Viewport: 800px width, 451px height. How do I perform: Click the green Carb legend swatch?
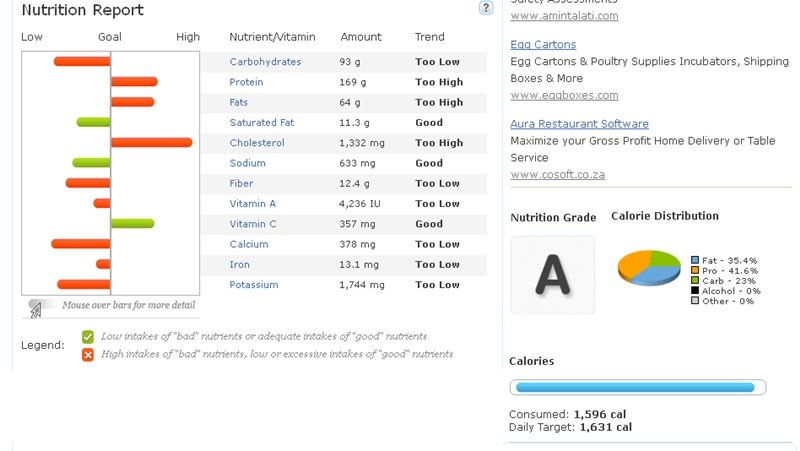(x=695, y=281)
